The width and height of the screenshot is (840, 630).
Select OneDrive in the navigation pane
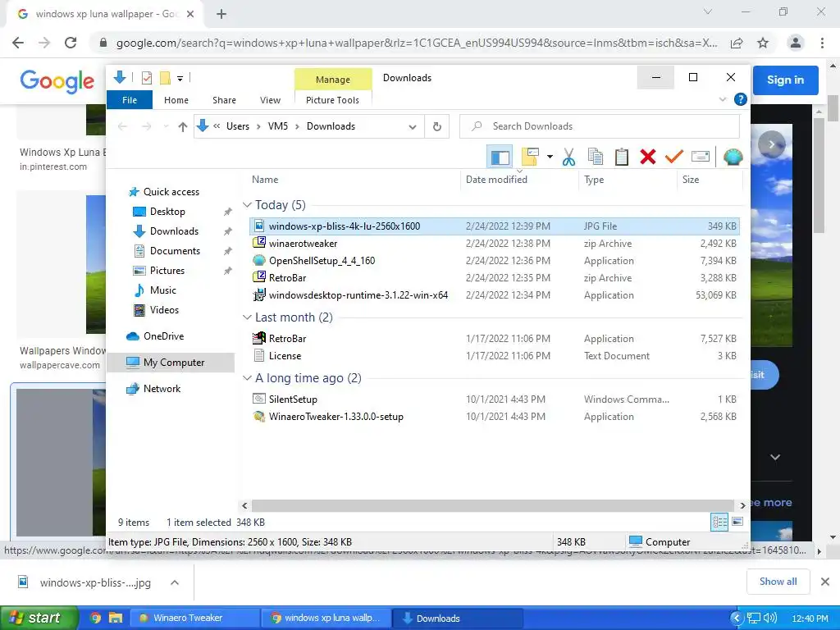pos(163,336)
